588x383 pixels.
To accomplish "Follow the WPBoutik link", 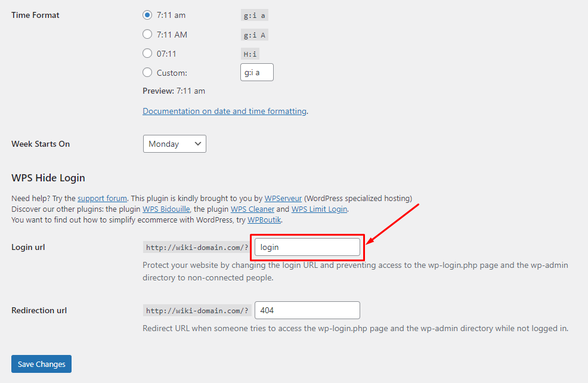I will point(264,220).
